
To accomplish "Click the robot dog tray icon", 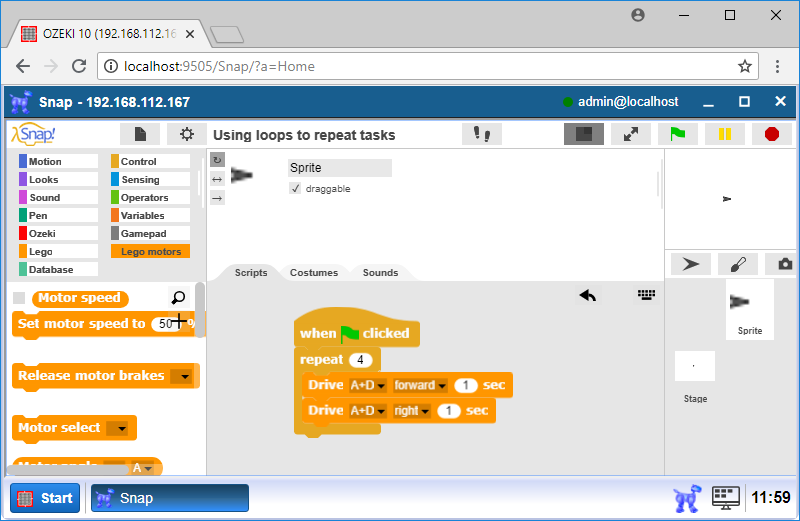I will pos(687,498).
